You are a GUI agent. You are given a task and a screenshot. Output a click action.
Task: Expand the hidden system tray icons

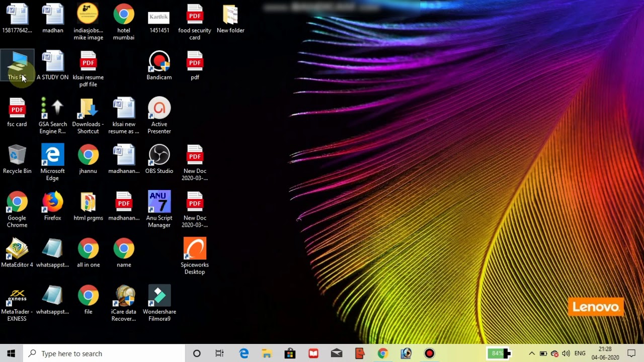532,353
